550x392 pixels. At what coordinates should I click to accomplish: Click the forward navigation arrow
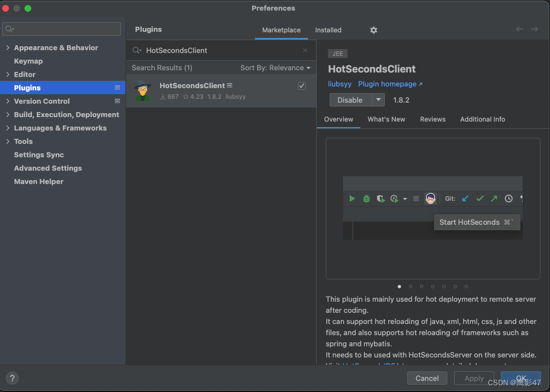(x=535, y=28)
